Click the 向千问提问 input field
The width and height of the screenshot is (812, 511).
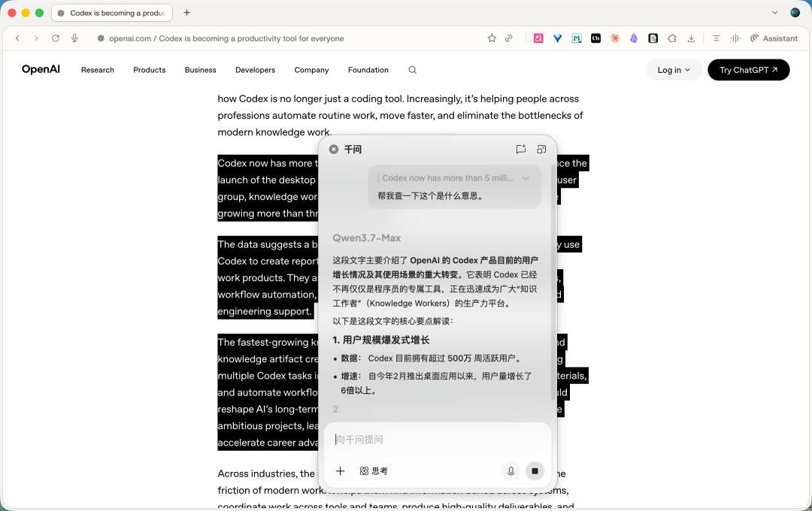point(438,440)
